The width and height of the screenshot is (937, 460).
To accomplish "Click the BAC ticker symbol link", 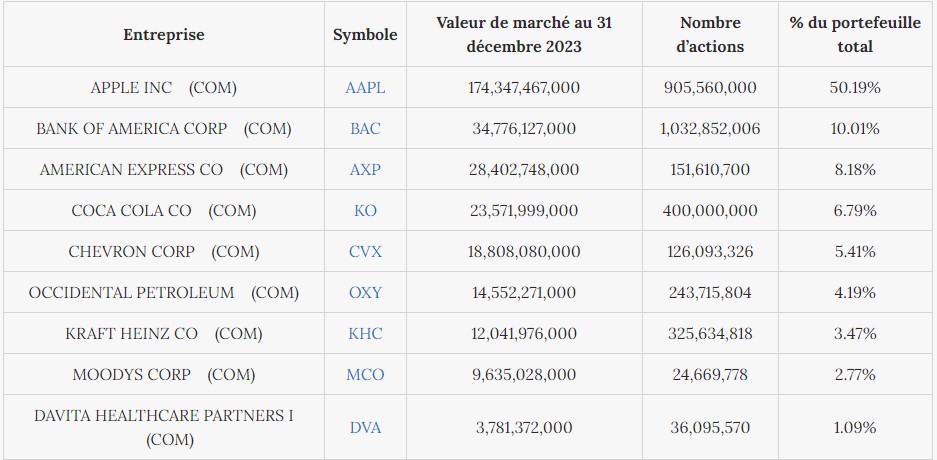I will coord(365,129).
